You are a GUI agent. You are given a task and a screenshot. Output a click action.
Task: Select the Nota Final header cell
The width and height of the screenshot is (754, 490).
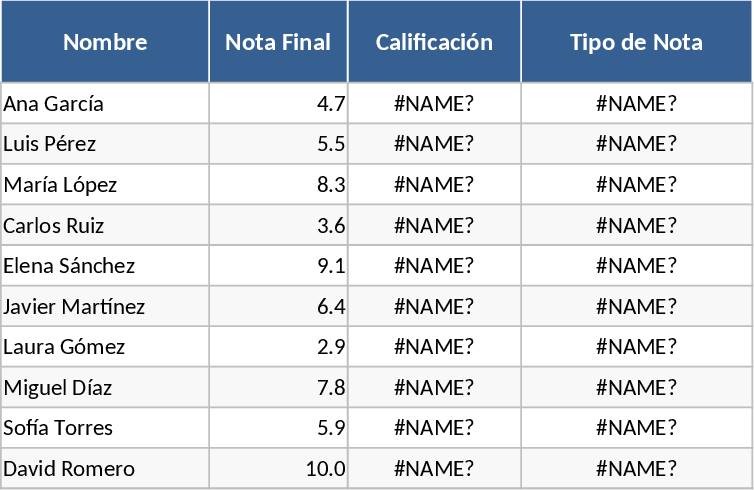pos(278,42)
